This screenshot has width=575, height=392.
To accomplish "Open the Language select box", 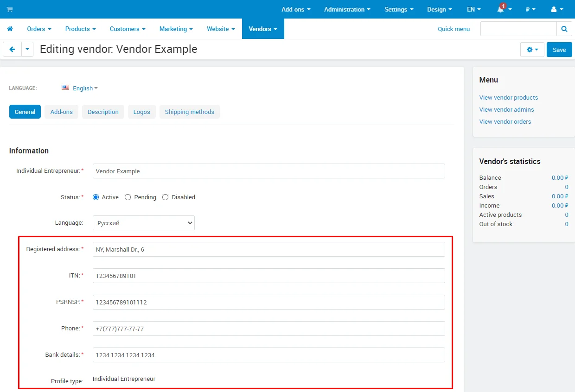I will (143, 223).
